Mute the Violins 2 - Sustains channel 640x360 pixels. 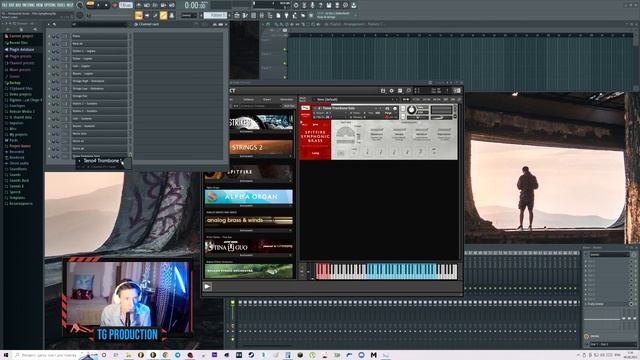(x=50, y=111)
